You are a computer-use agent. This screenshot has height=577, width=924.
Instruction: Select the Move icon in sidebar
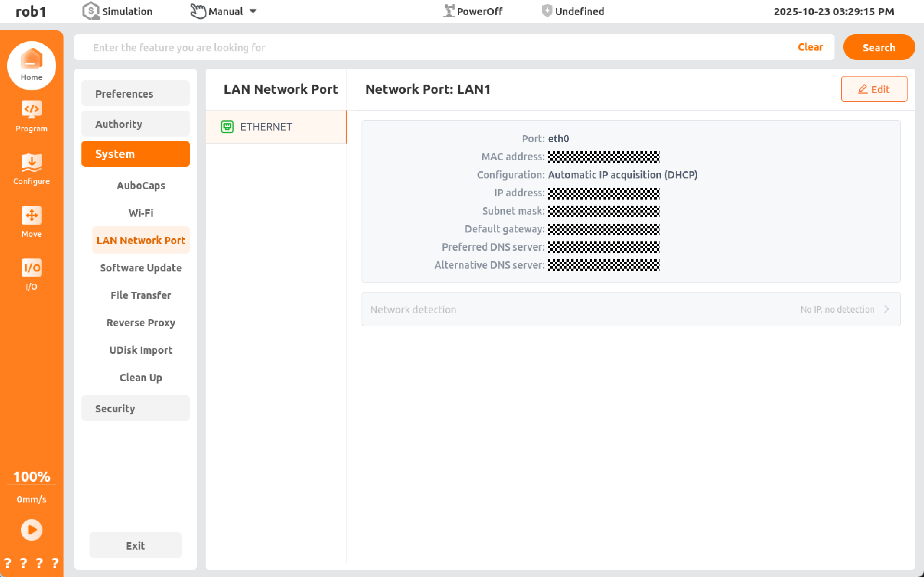[31, 219]
